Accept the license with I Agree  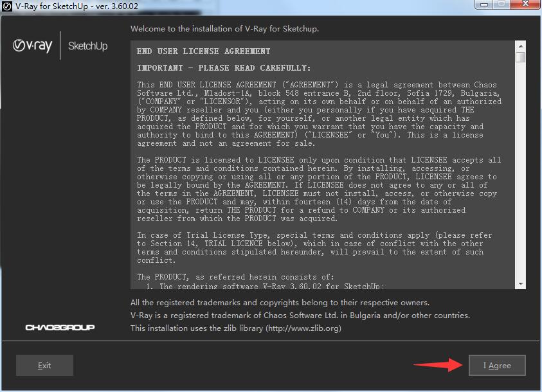point(497,366)
